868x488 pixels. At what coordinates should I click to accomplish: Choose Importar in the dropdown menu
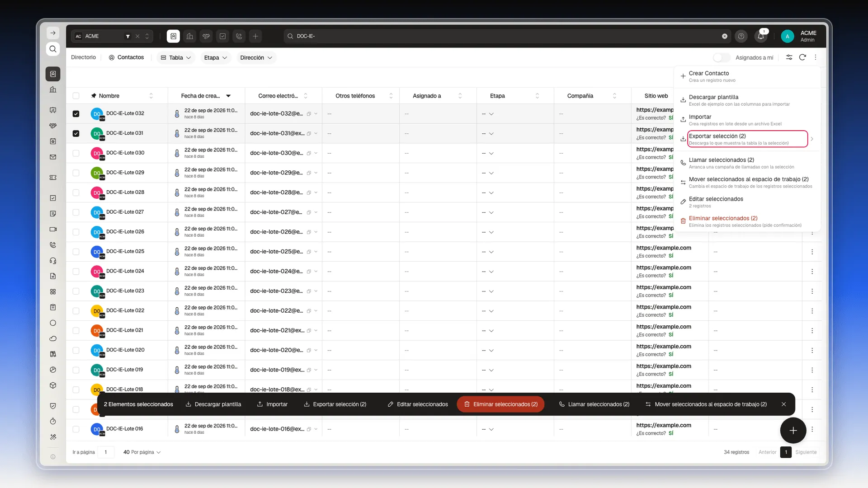click(x=747, y=120)
